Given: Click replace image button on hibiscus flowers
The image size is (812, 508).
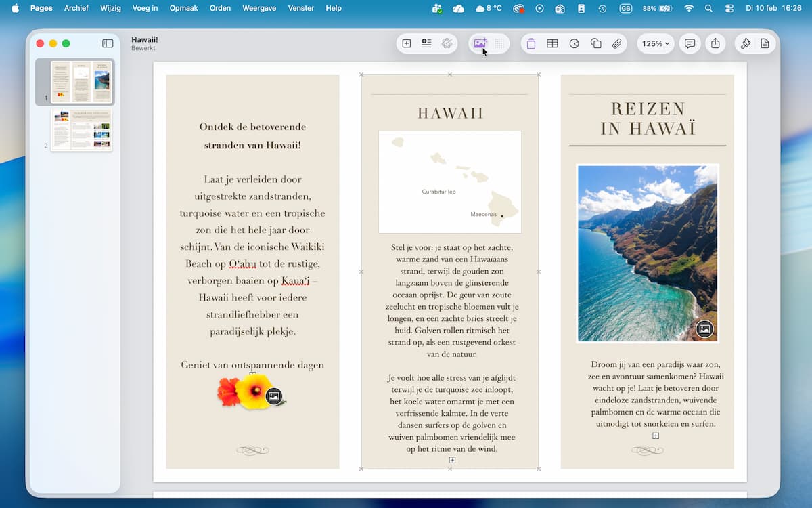Looking at the screenshot, I should [274, 396].
